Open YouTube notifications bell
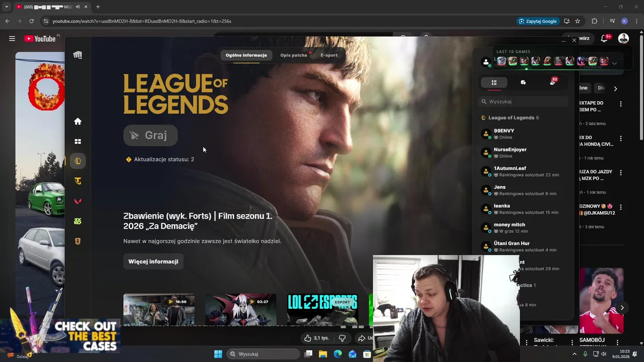 click(x=604, y=39)
